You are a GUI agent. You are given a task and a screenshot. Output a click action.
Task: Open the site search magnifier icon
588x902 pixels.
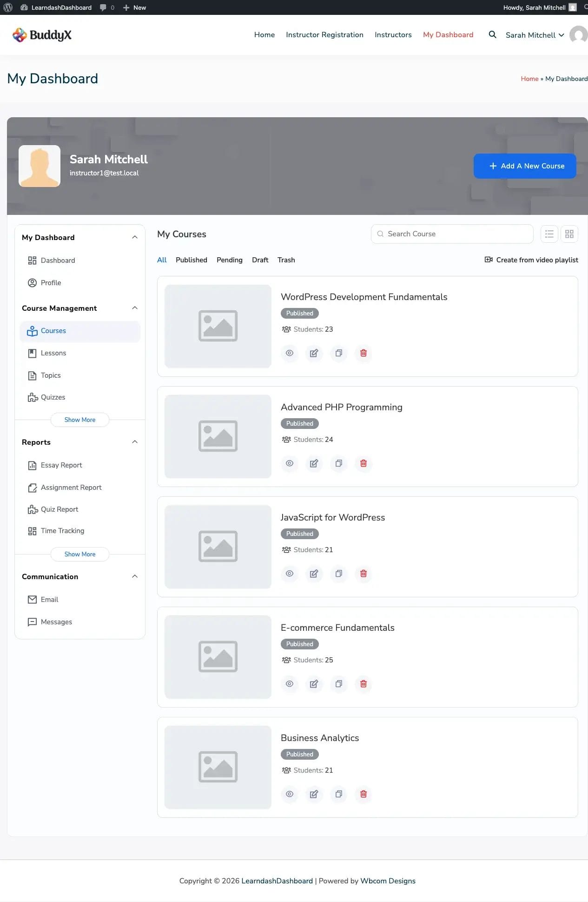(x=492, y=35)
